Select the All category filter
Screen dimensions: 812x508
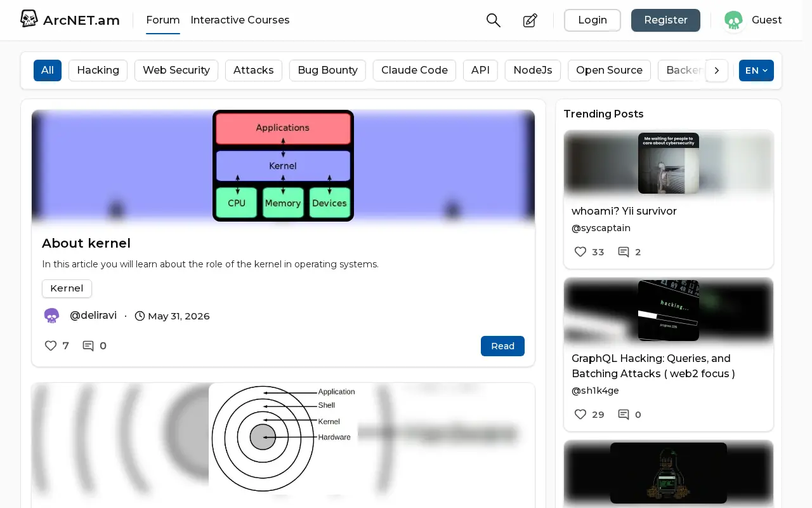pyautogui.click(x=48, y=70)
